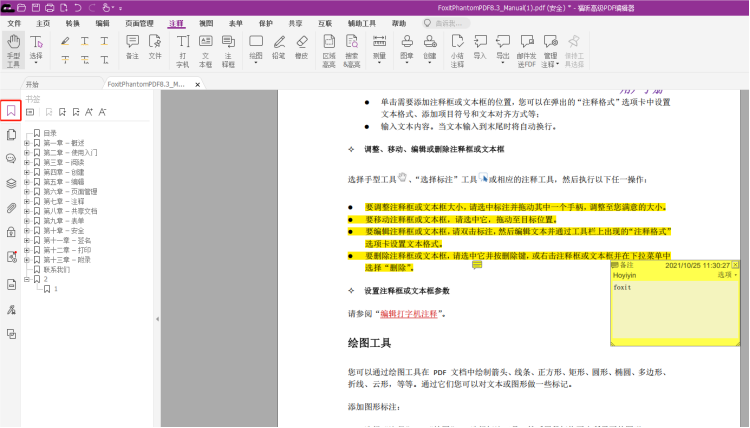
Task: Click the mail FDF (邮件发送FDF) icon
Action: point(526,51)
